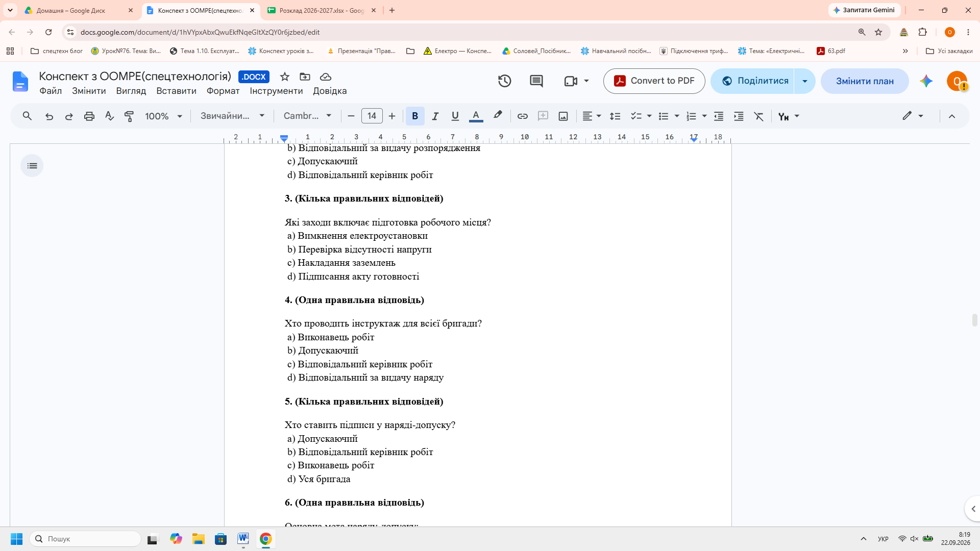
Task: Open the Вставити menu
Action: (176, 91)
